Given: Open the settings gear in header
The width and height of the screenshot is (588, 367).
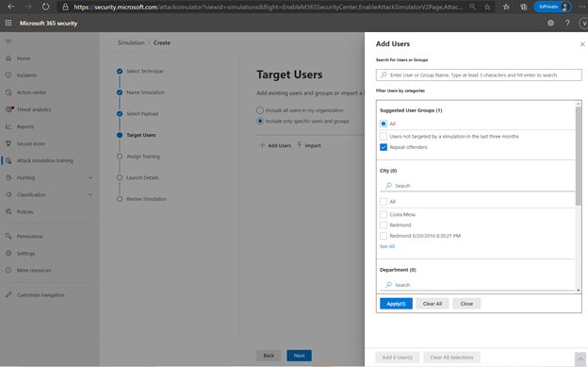Looking at the screenshot, I should [550, 23].
